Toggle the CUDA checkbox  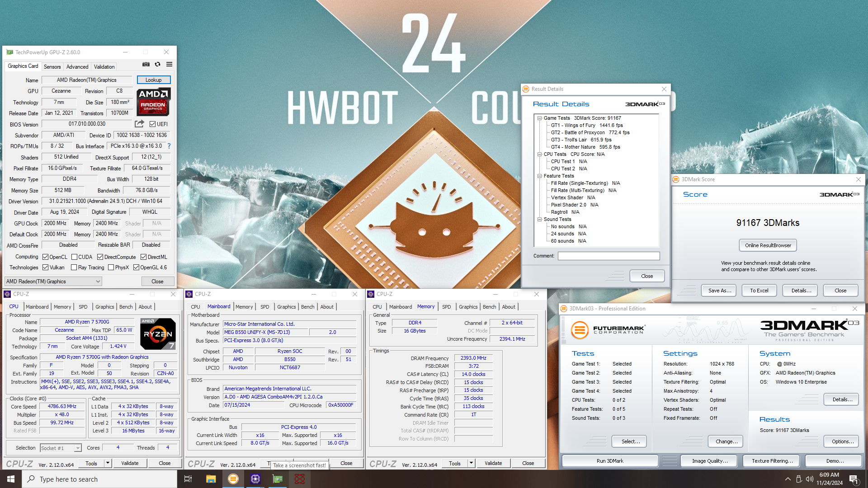tap(74, 257)
